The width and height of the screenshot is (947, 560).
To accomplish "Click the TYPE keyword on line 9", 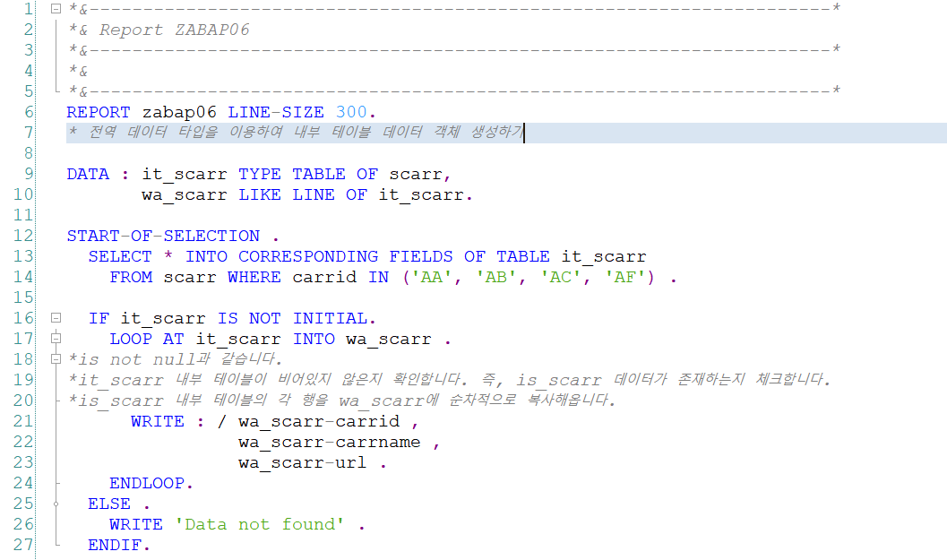I will point(260,174).
